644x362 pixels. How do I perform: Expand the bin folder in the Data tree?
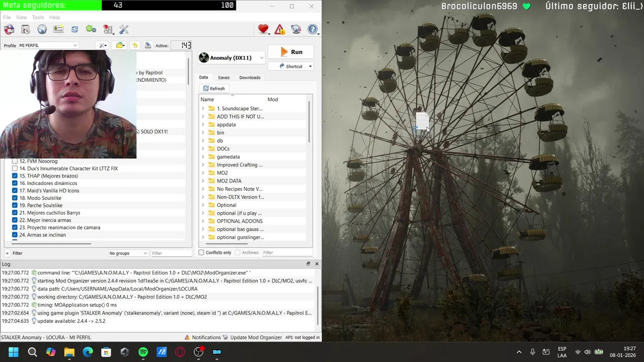[203, 133]
